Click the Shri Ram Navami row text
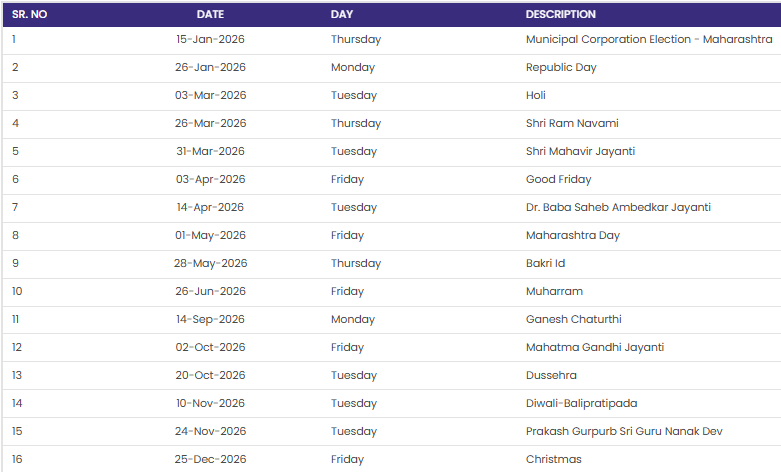The height and width of the screenshot is (472, 781). (572, 123)
